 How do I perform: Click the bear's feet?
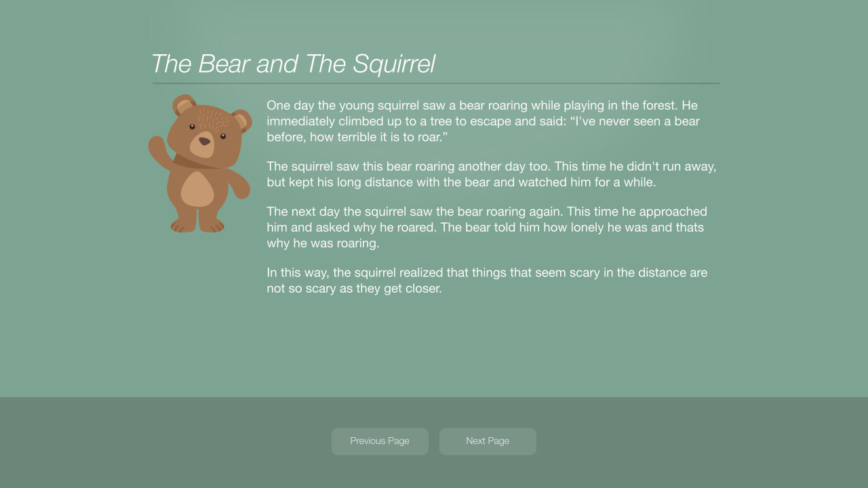click(x=197, y=225)
